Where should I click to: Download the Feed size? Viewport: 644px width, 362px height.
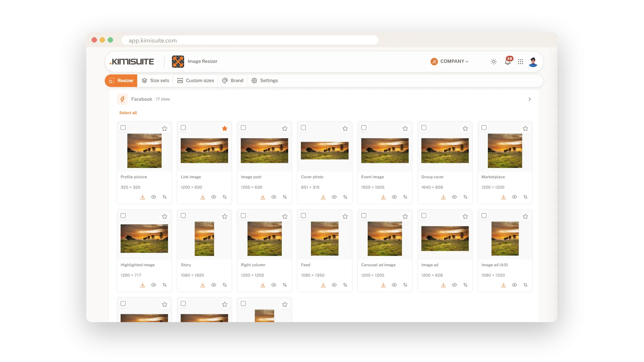(323, 285)
